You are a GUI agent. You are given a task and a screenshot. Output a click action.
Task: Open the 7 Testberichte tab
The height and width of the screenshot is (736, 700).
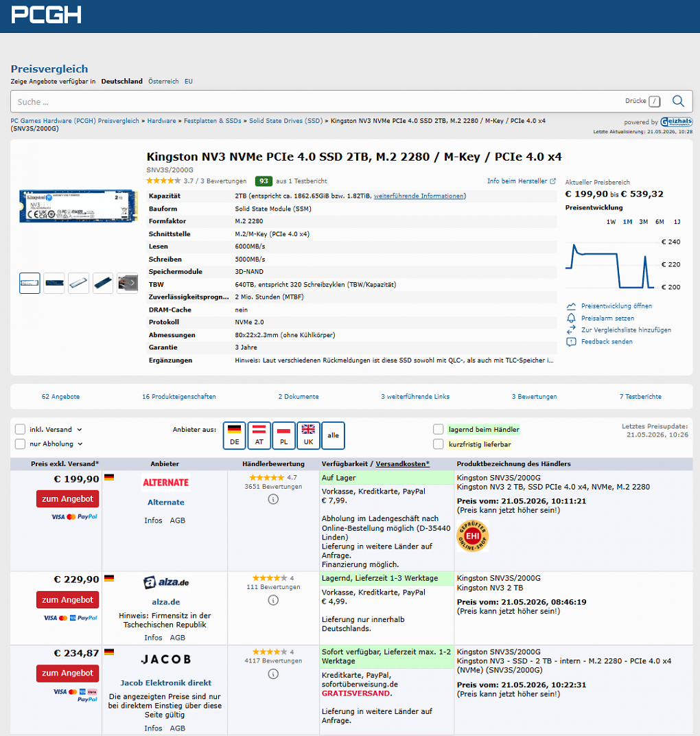pos(640,397)
